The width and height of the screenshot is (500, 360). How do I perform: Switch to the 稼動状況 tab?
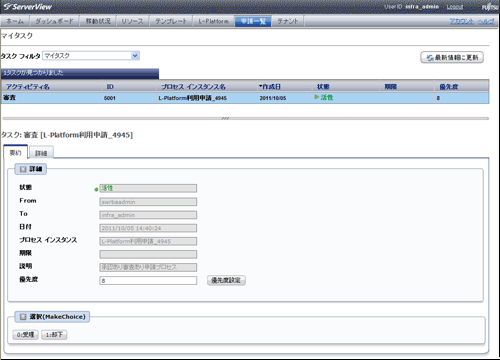pyautogui.click(x=98, y=21)
